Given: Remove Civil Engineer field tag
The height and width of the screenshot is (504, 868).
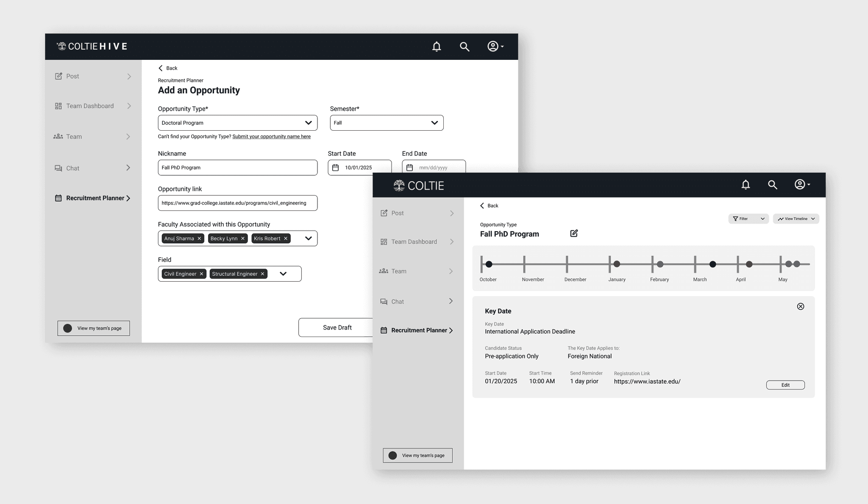Looking at the screenshot, I should coord(201,274).
